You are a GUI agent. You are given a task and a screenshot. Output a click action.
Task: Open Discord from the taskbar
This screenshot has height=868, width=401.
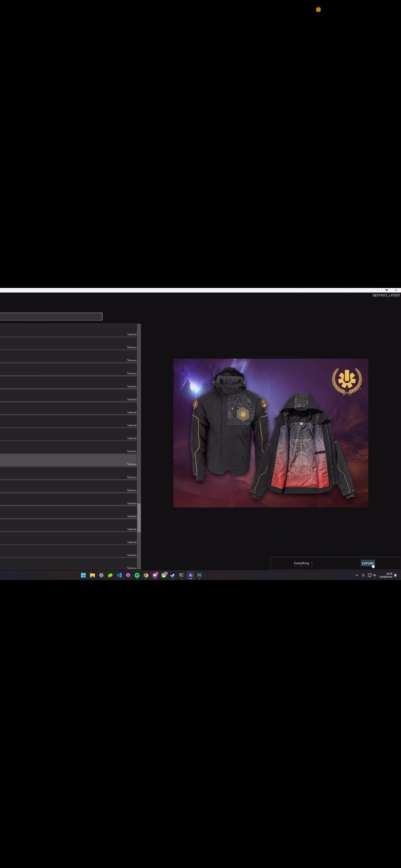coord(155,575)
